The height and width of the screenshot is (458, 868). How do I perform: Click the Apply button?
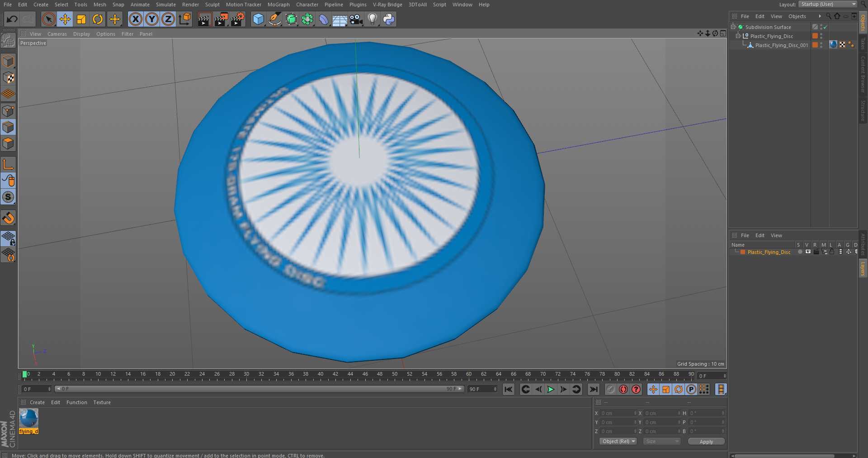click(706, 441)
